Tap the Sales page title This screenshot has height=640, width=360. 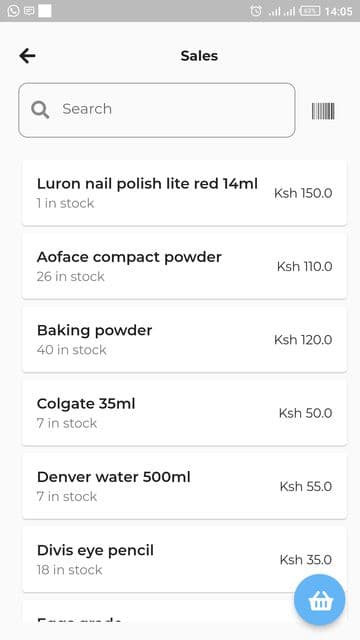point(199,56)
